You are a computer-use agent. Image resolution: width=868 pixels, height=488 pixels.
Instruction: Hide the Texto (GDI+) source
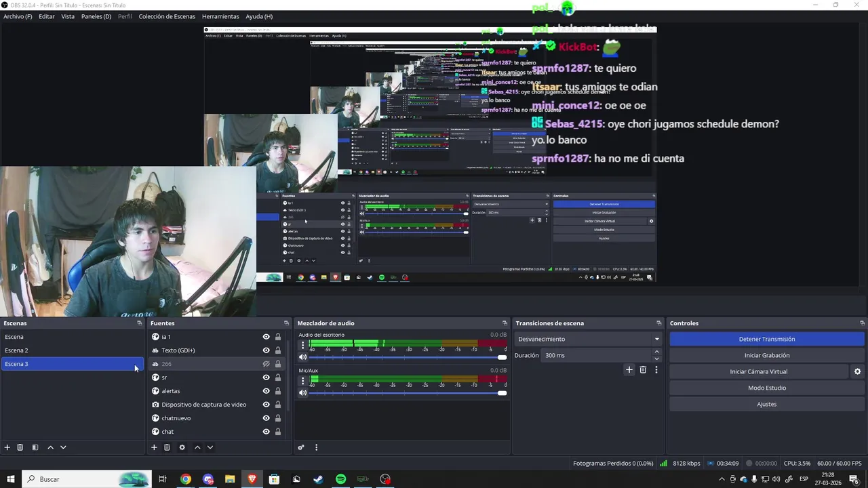click(x=266, y=350)
